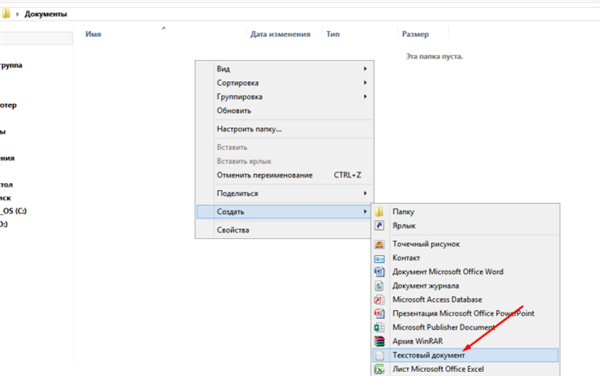Choose Архив WinRAR in the submenu
600x376 pixels.
(465, 341)
